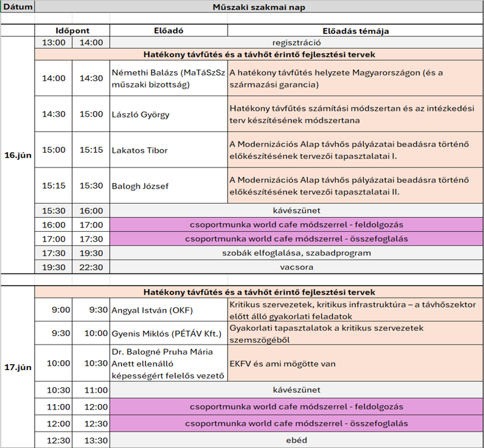
Task: Click 'world cafe módszerrel - összefoglalás' at 12:00
Action: (x=296, y=423)
